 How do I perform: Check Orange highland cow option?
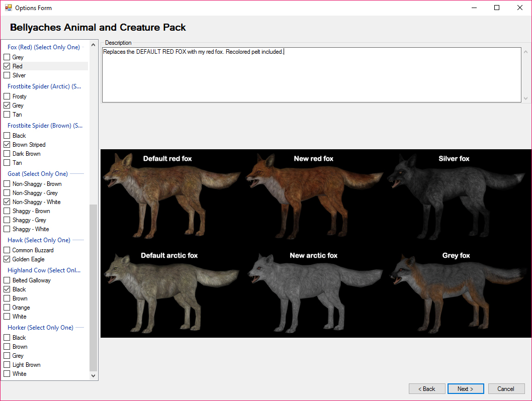[7, 308]
